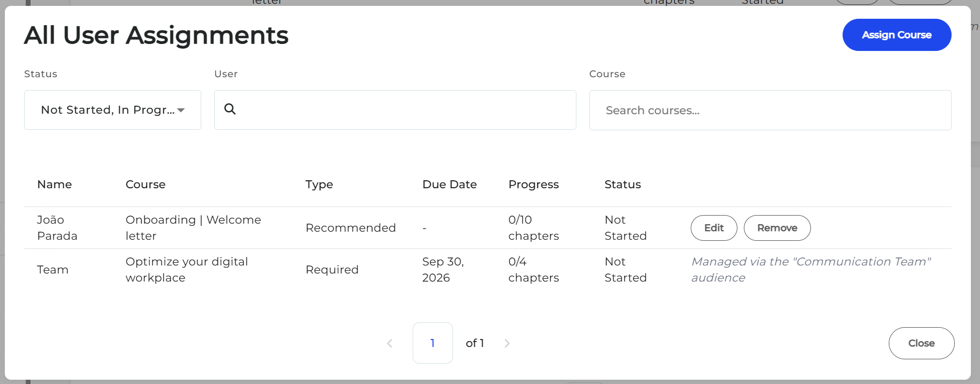Remove João Parada's assignment

pyautogui.click(x=777, y=228)
